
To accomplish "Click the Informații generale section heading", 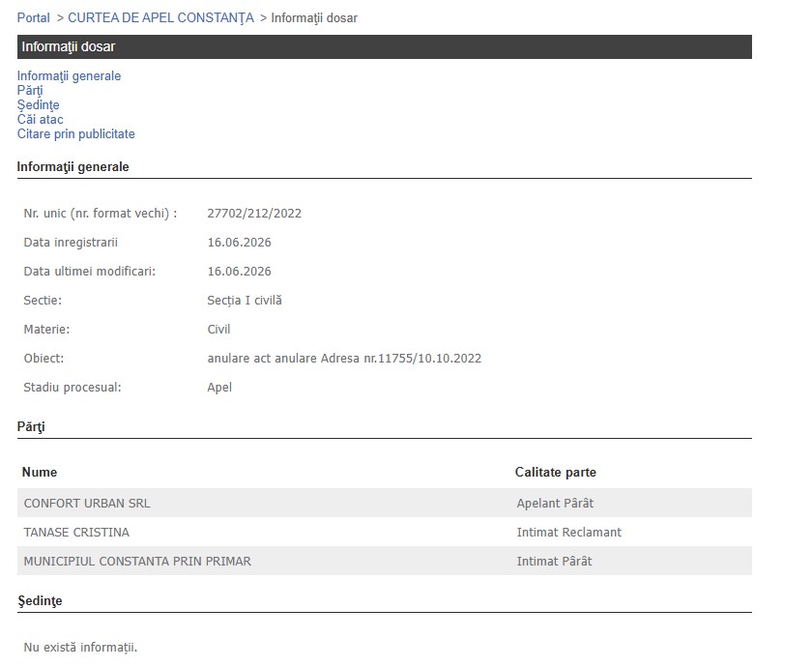I will click(x=73, y=166).
